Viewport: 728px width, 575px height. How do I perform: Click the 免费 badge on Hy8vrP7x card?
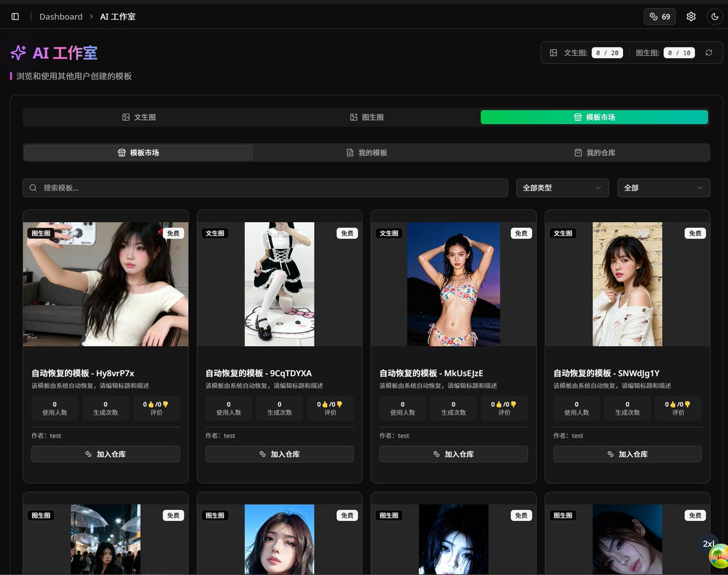click(174, 233)
